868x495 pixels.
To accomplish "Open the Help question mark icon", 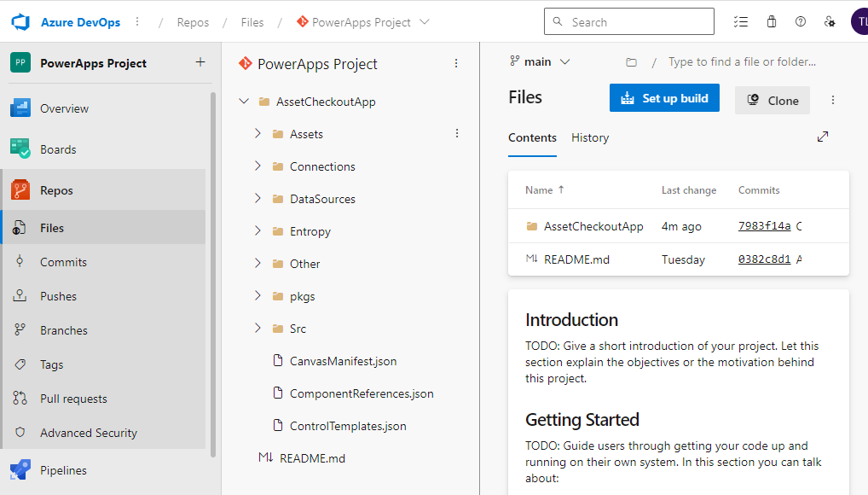I will [x=801, y=21].
